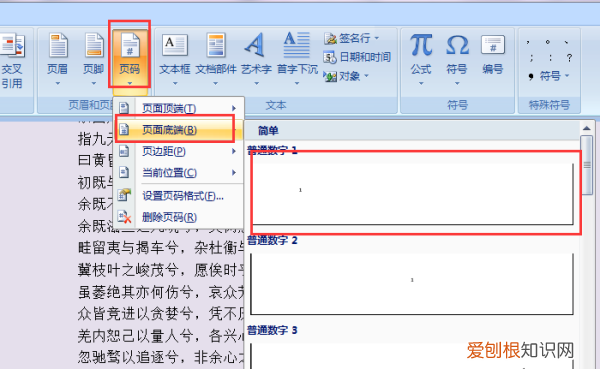Expand the Signature Line (签名行) arrow
600x369 pixels.
click(377, 38)
